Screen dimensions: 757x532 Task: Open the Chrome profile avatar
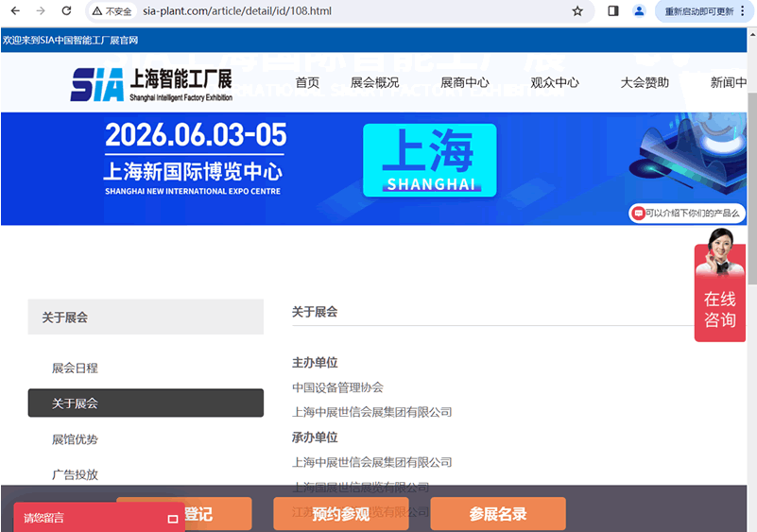tap(640, 11)
